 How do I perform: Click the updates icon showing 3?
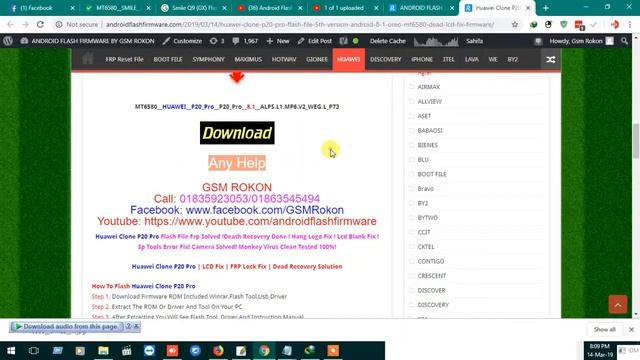[217, 41]
